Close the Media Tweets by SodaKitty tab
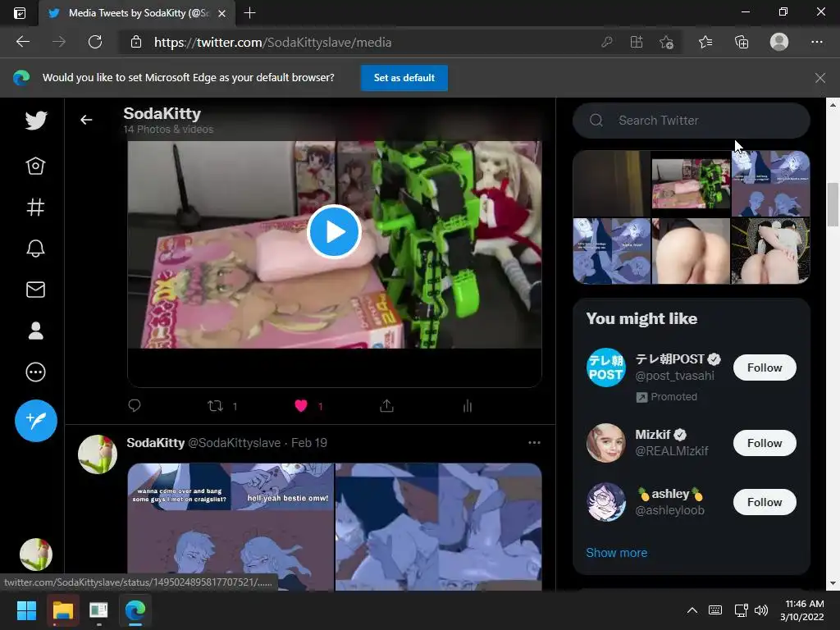This screenshot has width=840, height=630. point(221,13)
